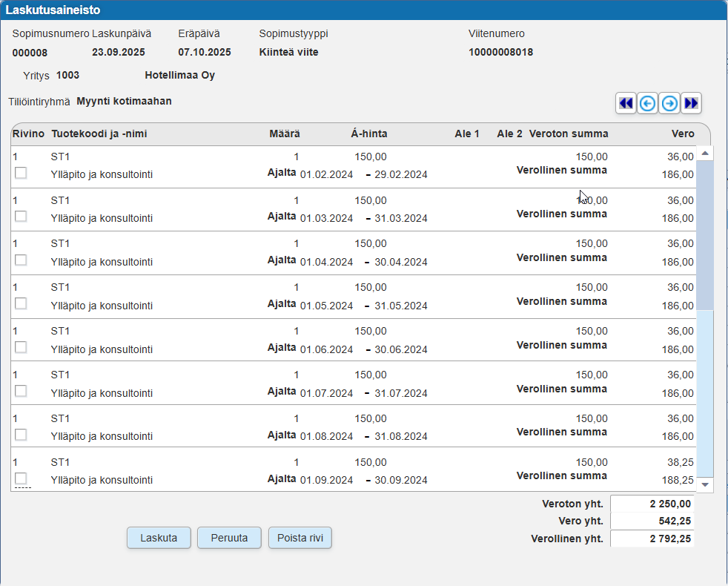Jump to first record with double-left arrow
This screenshot has height=586, width=728.
pyautogui.click(x=626, y=103)
